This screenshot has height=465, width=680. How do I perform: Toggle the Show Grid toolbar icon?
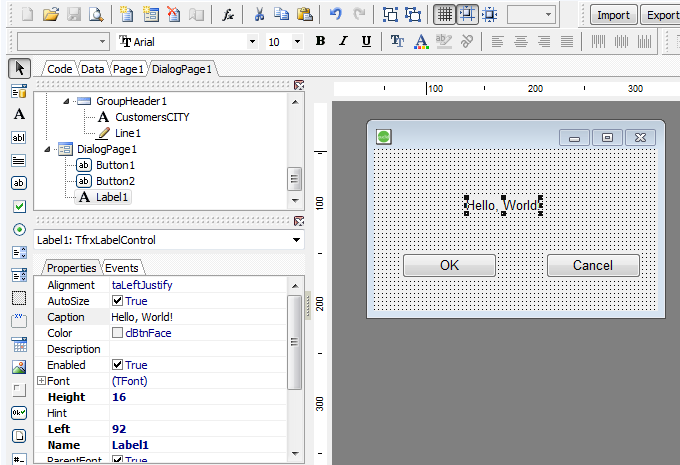445,14
